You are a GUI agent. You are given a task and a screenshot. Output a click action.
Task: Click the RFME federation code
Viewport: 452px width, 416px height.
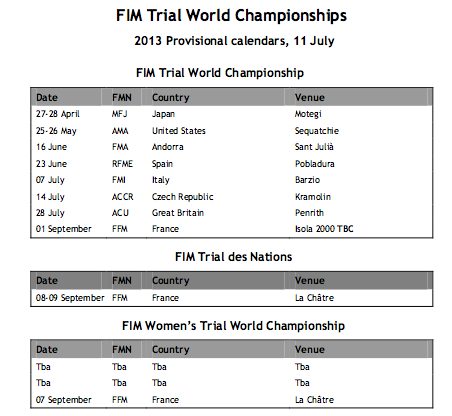pyautogui.click(x=122, y=164)
